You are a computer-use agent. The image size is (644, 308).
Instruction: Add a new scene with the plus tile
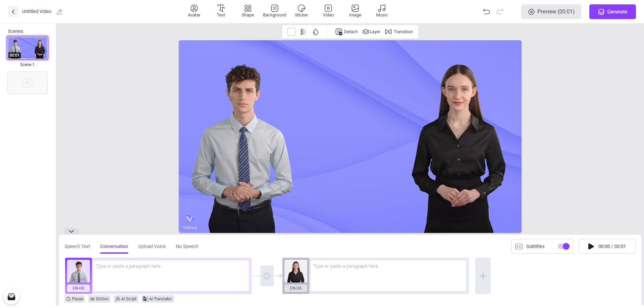(28, 83)
